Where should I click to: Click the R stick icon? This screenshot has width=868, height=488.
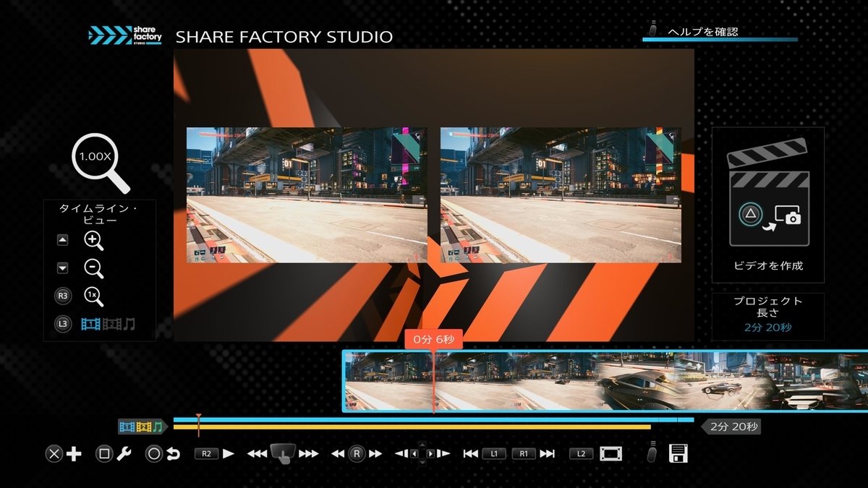(356, 454)
